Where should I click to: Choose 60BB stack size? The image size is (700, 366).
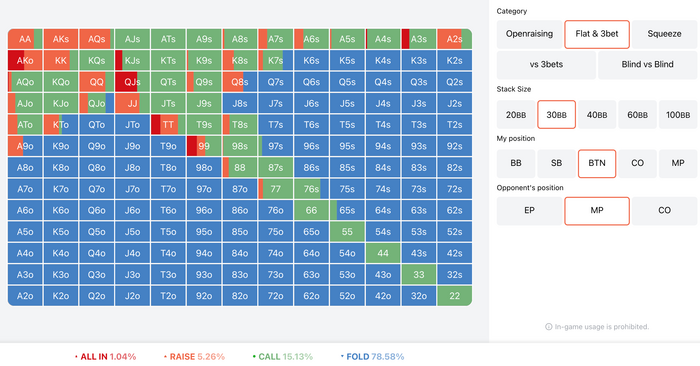coord(638,115)
